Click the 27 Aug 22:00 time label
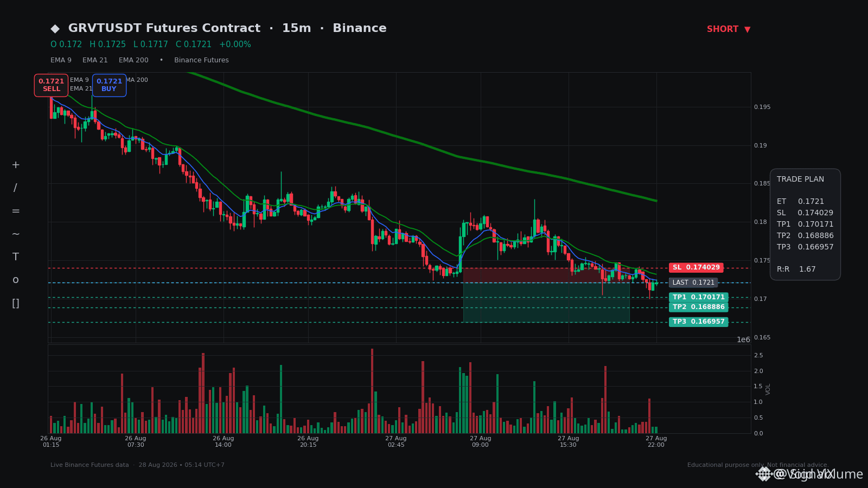 [x=656, y=442]
